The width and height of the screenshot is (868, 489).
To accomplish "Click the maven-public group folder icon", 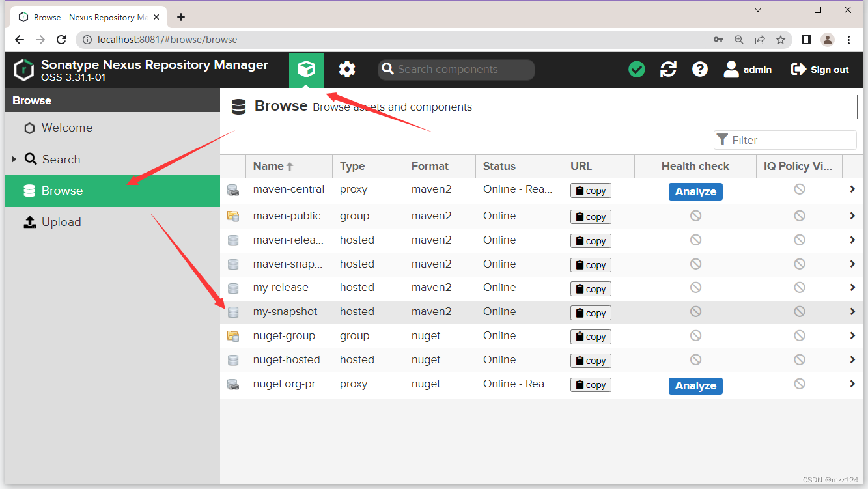I will [x=233, y=216].
